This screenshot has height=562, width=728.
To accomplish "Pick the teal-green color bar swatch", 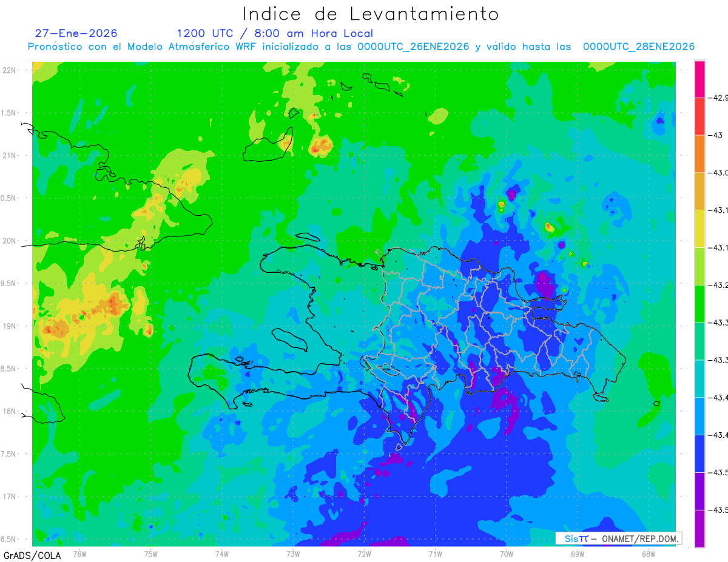I will tap(699, 341).
